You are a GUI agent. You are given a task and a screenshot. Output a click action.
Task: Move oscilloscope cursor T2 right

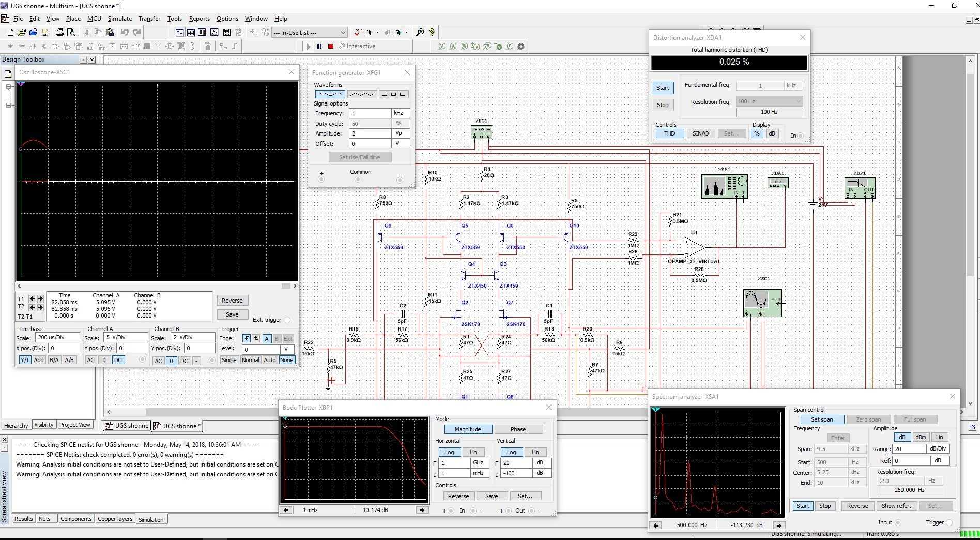[x=40, y=307]
